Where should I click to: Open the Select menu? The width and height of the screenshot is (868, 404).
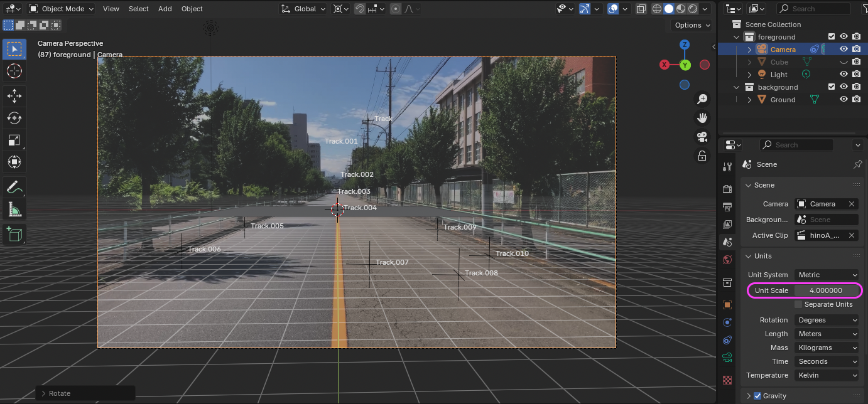(138, 9)
